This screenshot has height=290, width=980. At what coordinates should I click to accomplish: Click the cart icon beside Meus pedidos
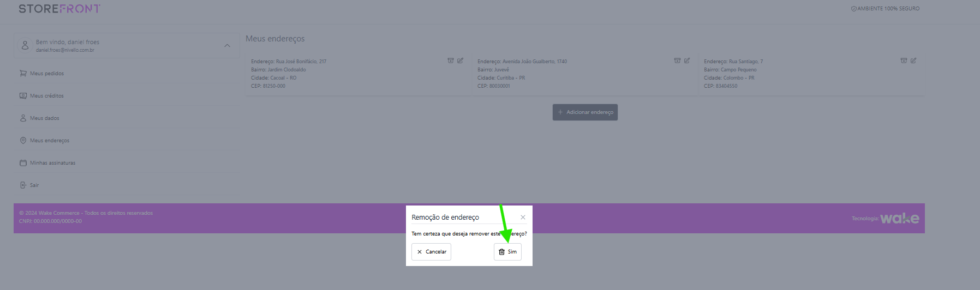[23, 73]
